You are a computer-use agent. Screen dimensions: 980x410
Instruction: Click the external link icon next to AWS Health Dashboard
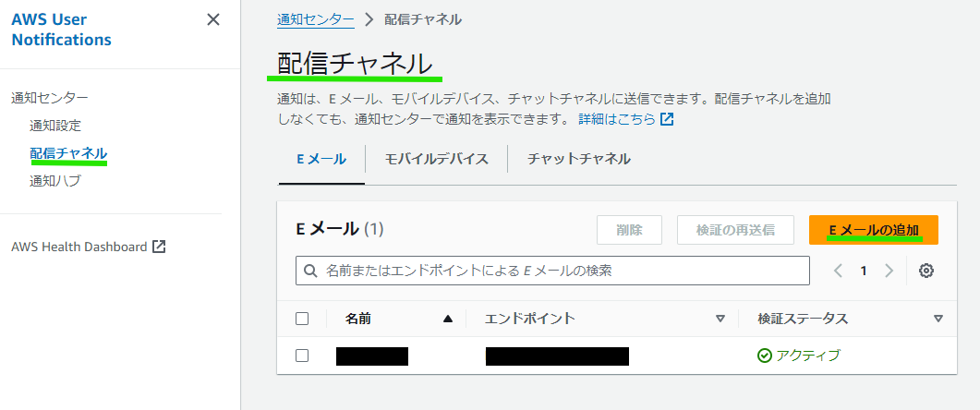(160, 247)
